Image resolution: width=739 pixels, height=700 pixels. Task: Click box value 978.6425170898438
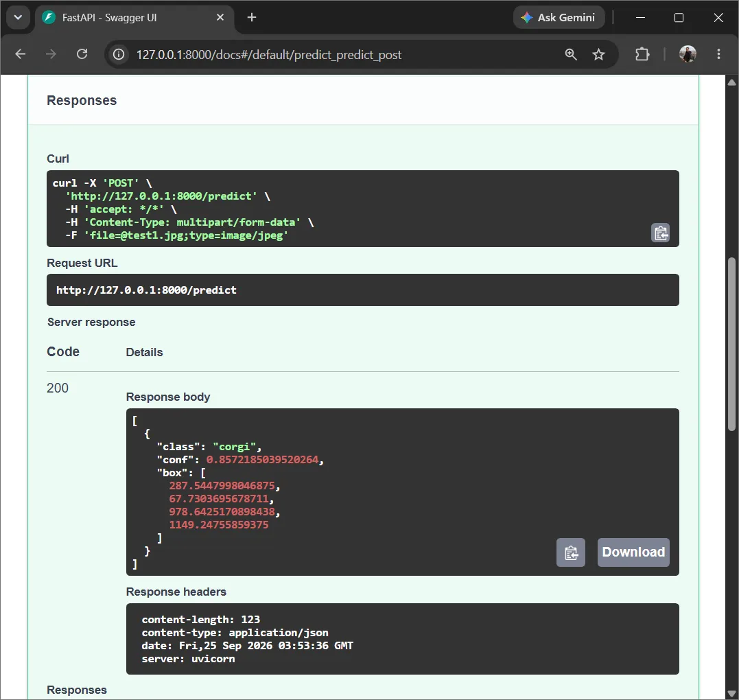(x=222, y=512)
